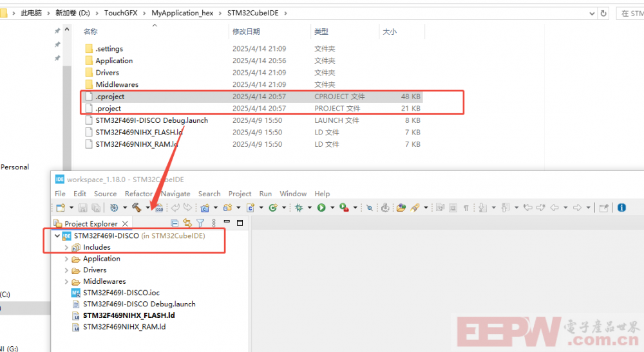The width and height of the screenshot is (644, 352).
Task: Click the next annotation icon in the toolbar
Action: 482,208
